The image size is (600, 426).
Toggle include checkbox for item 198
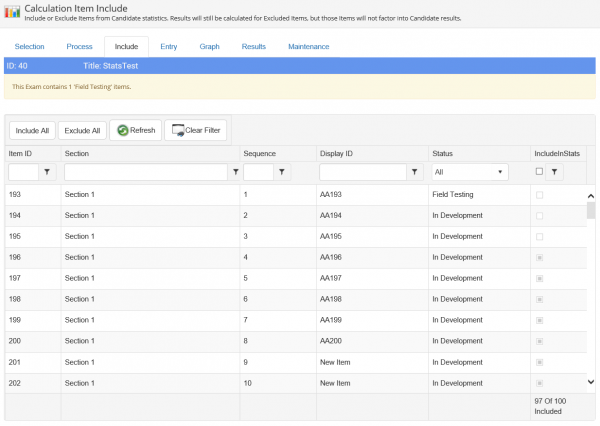tap(540, 299)
